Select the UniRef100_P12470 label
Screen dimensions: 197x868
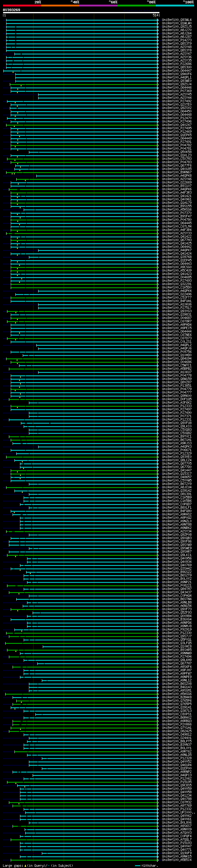[177, 118]
